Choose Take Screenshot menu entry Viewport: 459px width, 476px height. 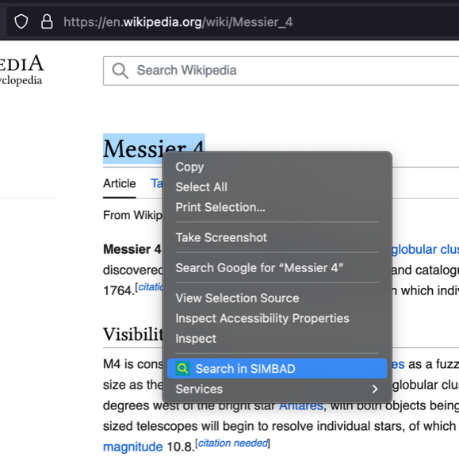point(277,237)
